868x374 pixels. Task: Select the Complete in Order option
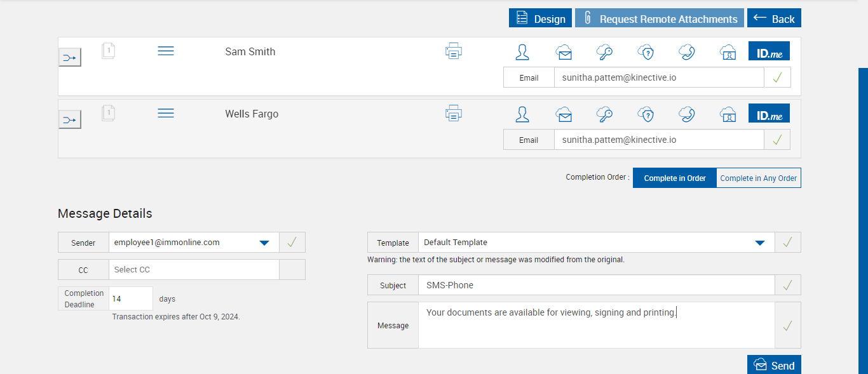click(x=675, y=178)
